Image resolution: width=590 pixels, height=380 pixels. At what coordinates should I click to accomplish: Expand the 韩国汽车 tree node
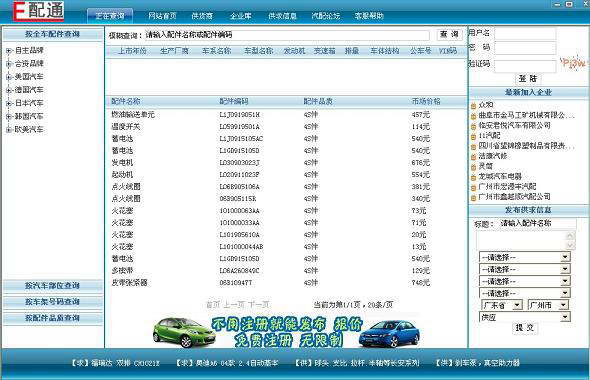9,117
